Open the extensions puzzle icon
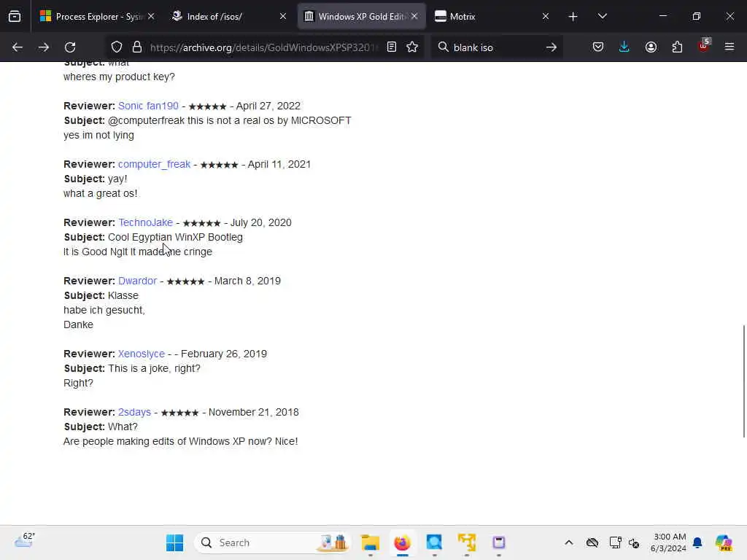 point(677,47)
